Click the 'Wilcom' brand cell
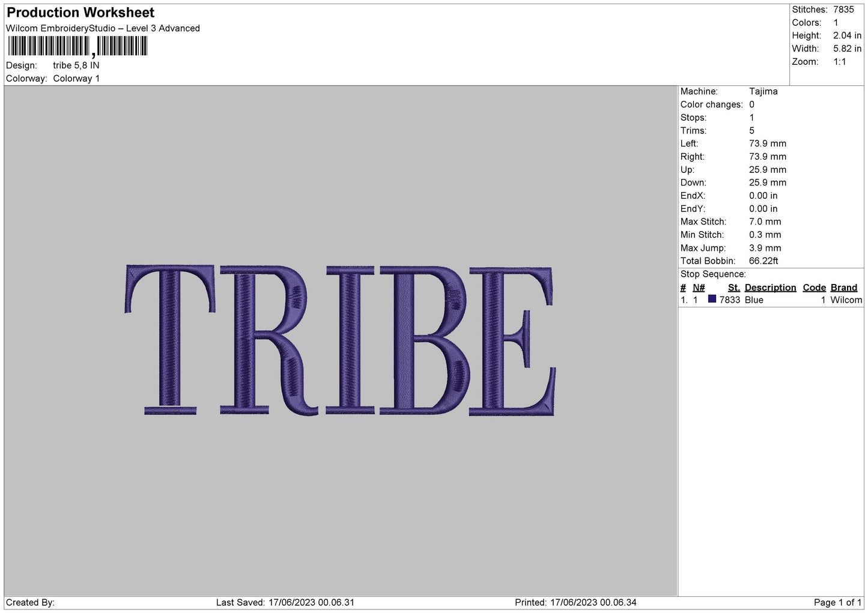Screen dimensions: 868x613 coord(846,300)
